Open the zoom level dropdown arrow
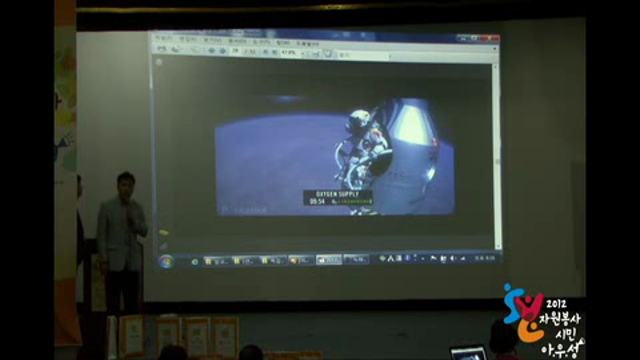Viewport: 640px width, 360px height. tap(303, 53)
